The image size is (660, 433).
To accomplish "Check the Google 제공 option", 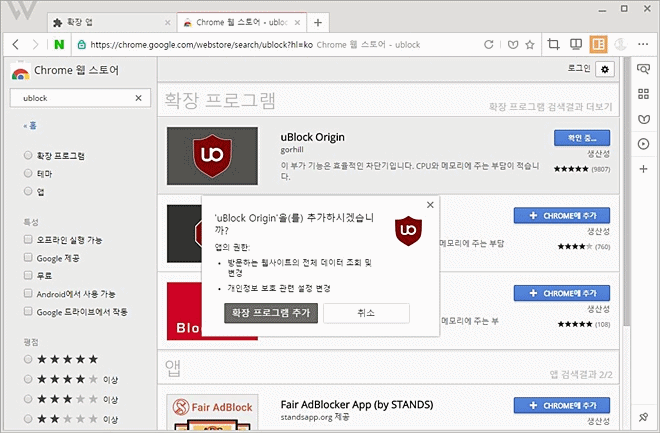I will click(28, 257).
